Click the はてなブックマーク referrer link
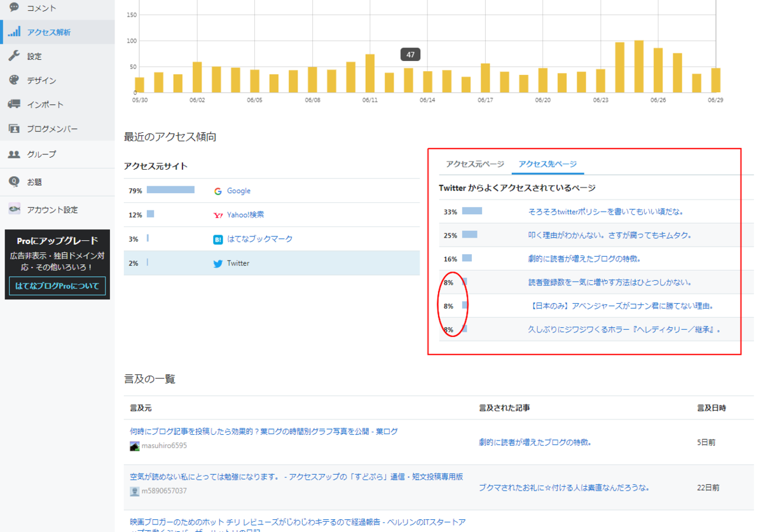 click(x=260, y=239)
